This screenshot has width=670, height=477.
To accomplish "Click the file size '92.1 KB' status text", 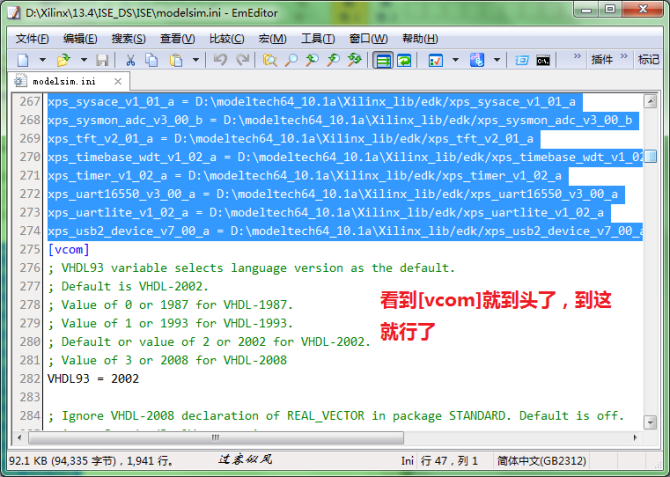I will 28,461.
